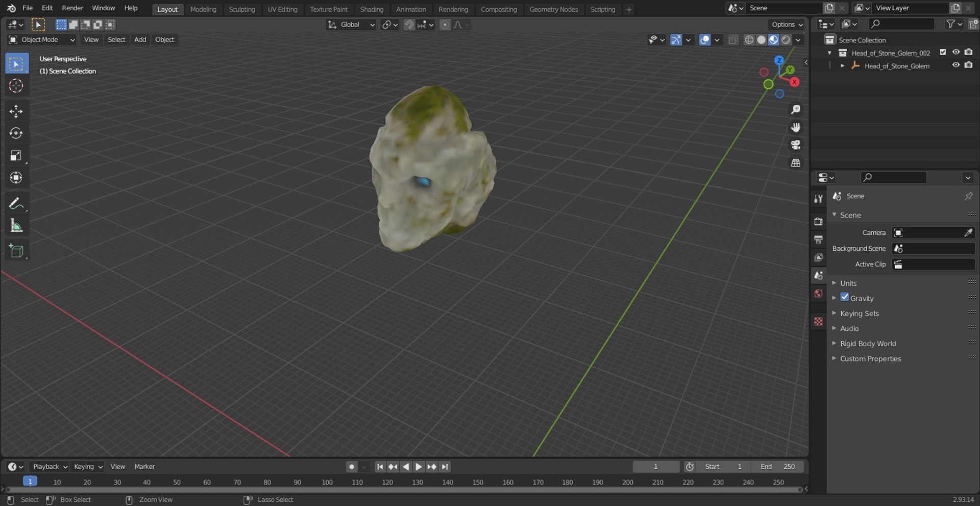Switch to Geometry Nodes workspace tab
This screenshot has height=506, width=980.
click(x=554, y=9)
